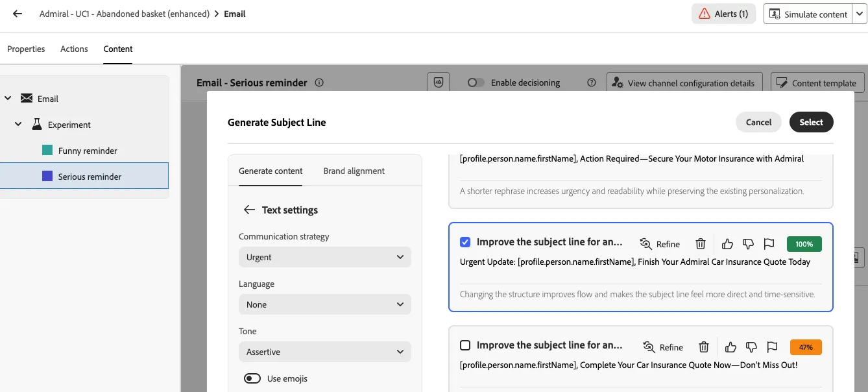Click the info icon next to Email - Serious reminder

click(x=319, y=83)
